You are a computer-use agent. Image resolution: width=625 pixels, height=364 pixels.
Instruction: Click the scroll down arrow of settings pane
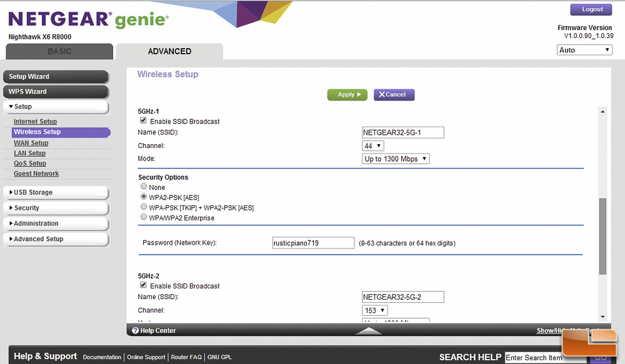click(x=602, y=317)
